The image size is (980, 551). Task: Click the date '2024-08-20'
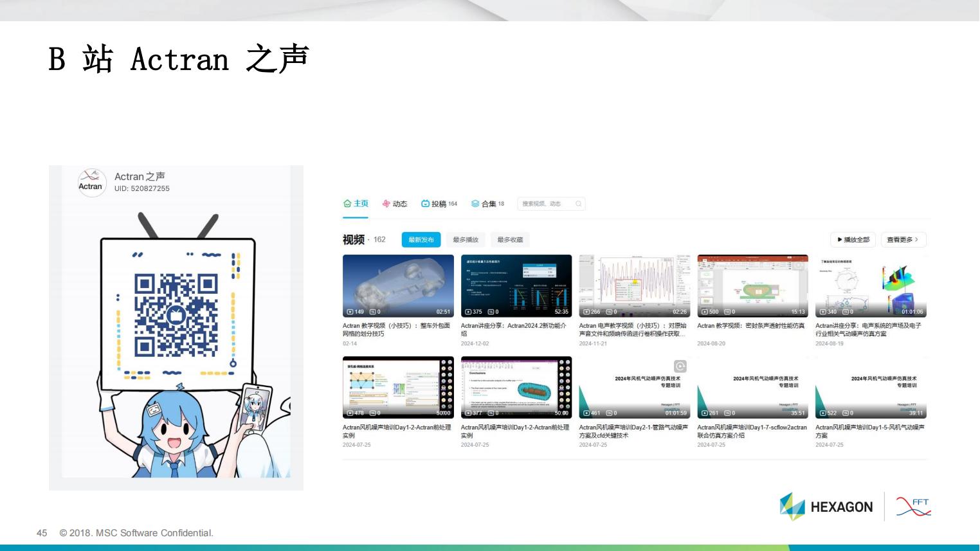[712, 343]
